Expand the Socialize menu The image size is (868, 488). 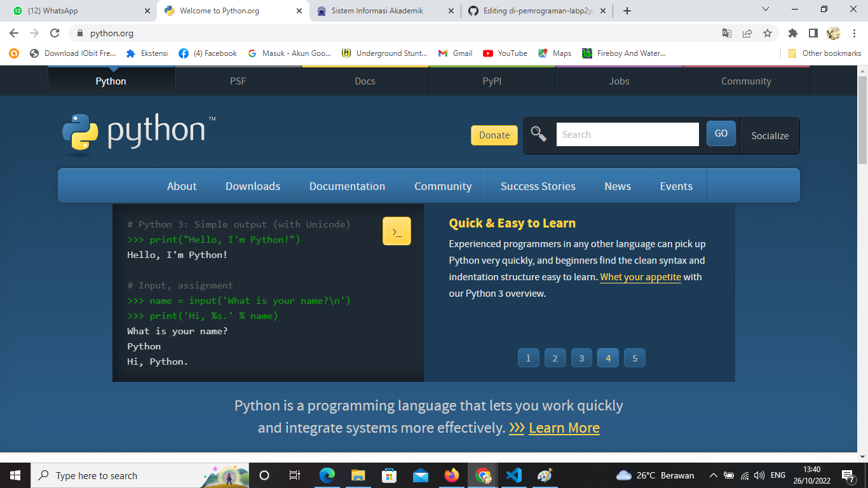(x=770, y=135)
